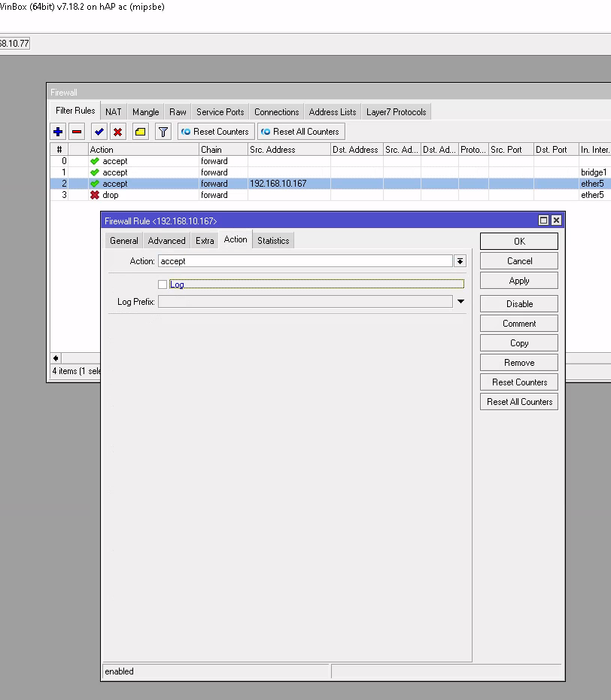Click the Cancel button
The width and height of the screenshot is (611, 700).
pyautogui.click(x=519, y=261)
